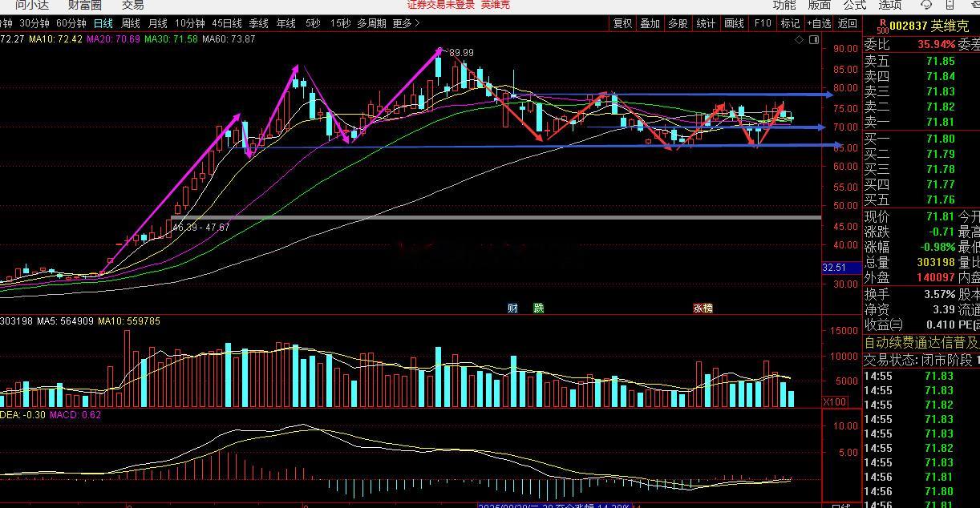Switch to the 15秒 period
This screenshot has width=980, height=508.
click(x=340, y=24)
